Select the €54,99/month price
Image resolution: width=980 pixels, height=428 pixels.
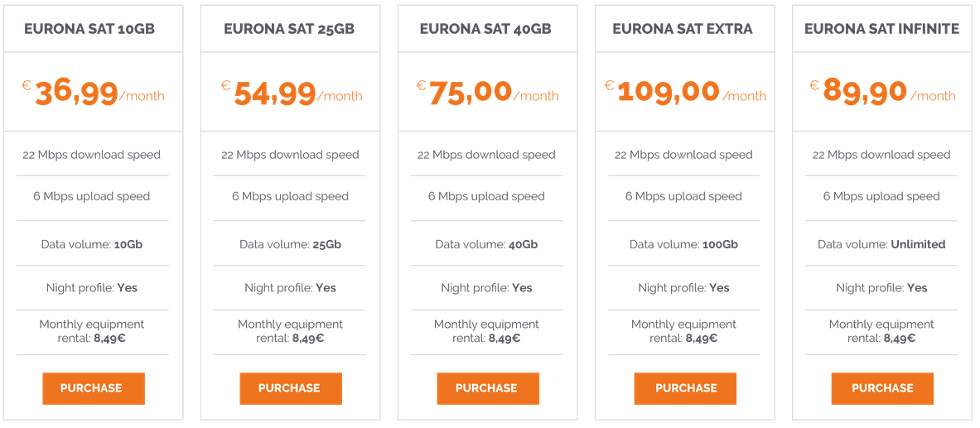[x=292, y=93]
